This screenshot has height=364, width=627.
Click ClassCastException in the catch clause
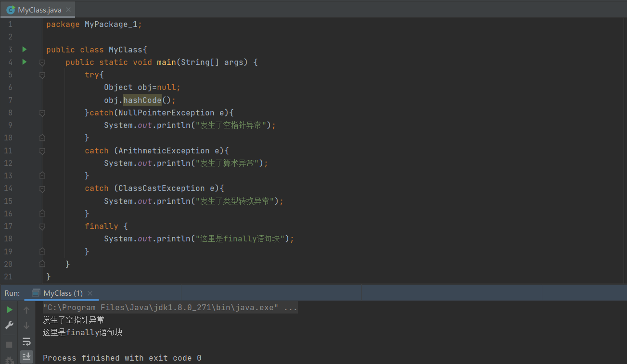click(162, 188)
